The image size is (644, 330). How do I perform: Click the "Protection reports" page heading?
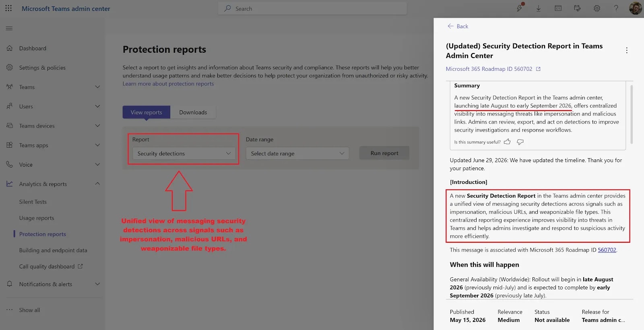point(164,49)
